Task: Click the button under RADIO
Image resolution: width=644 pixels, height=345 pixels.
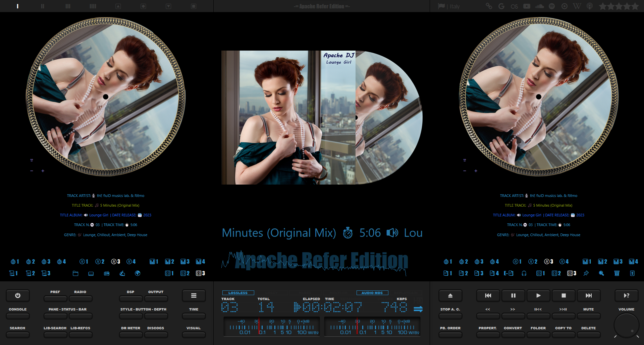Action: click(x=80, y=298)
